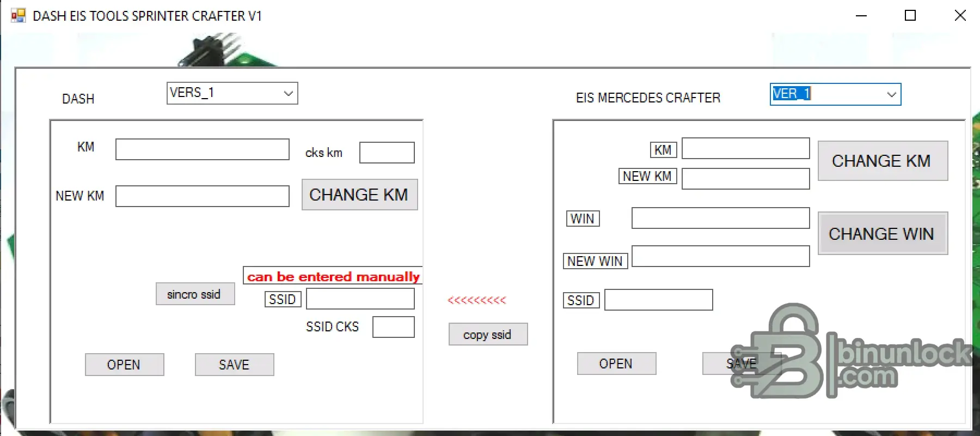
Task: Click the DASH SSID input field
Action: tap(360, 299)
